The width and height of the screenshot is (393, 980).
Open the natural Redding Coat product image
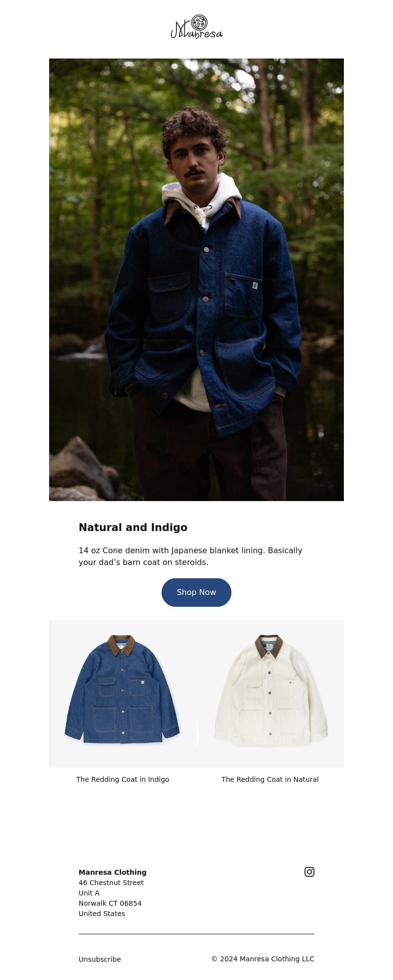point(270,694)
